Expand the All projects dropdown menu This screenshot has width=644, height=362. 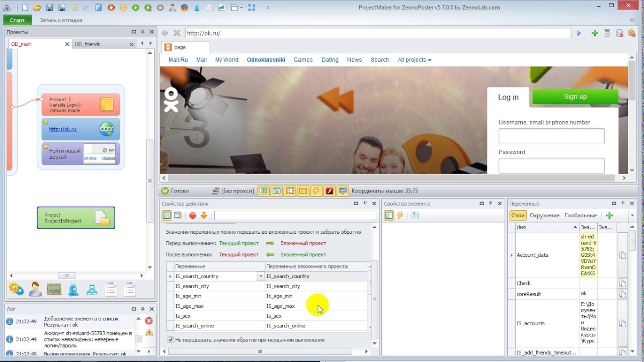tap(415, 59)
